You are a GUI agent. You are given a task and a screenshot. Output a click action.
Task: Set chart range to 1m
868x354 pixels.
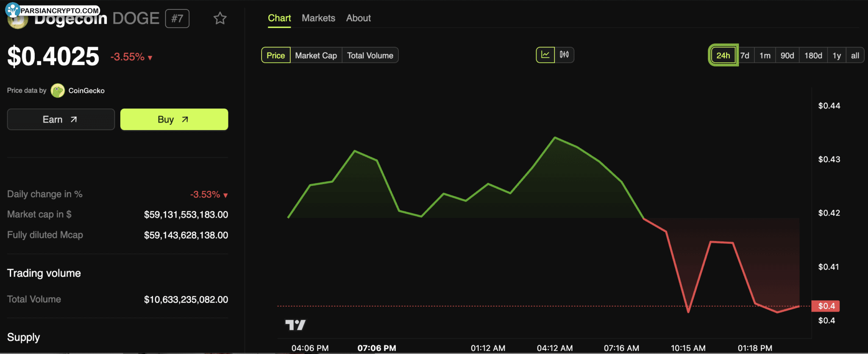pos(765,56)
